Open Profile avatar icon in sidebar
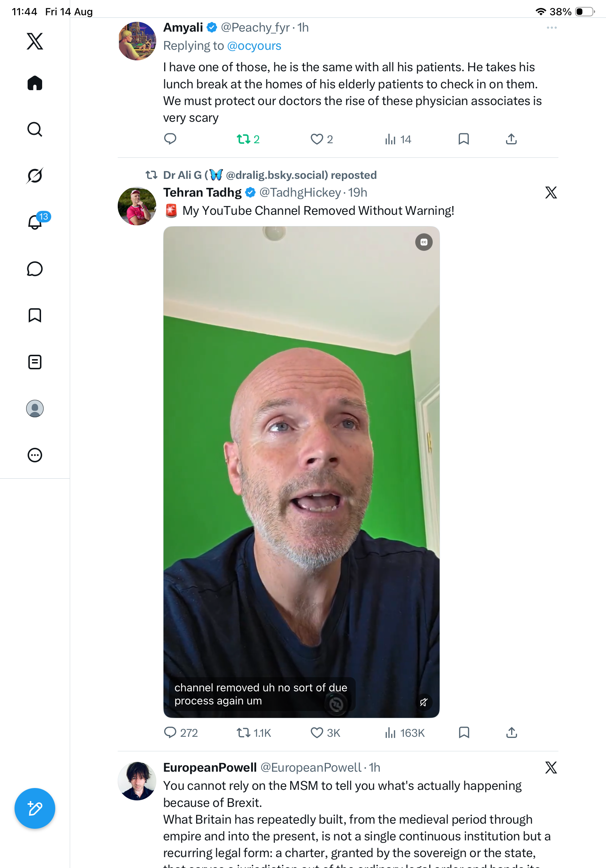This screenshot has height=868, width=606. [35, 409]
